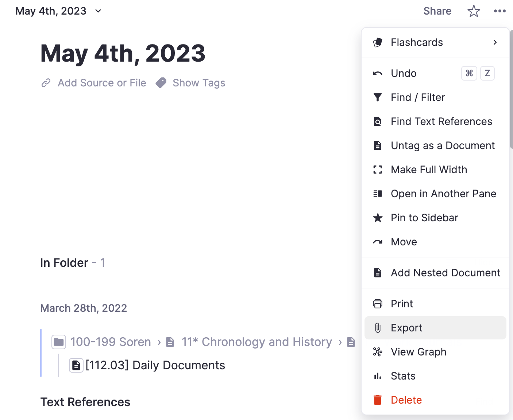Viewport: 513px width, 420px height.
Task: Choose Open in Another Pane
Action: (x=443, y=194)
